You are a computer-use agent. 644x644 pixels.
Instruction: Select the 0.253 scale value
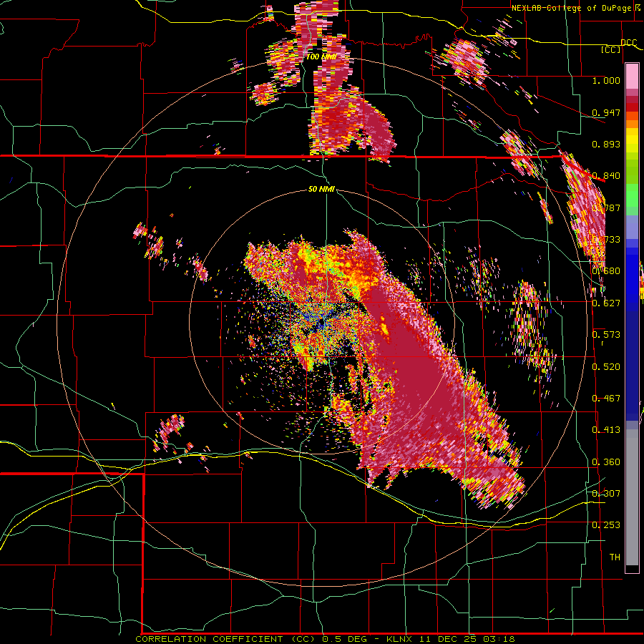click(x=606, y=525)
